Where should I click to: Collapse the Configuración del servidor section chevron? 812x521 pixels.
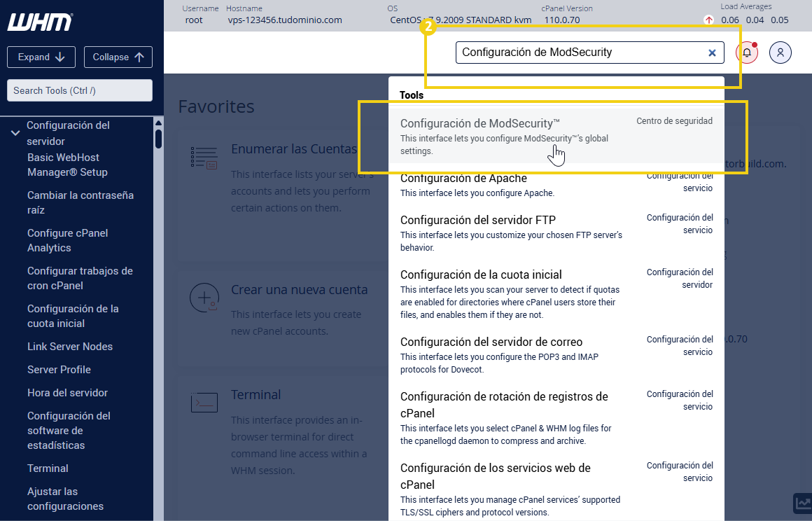pyautogui.click(x=15, y=133)
